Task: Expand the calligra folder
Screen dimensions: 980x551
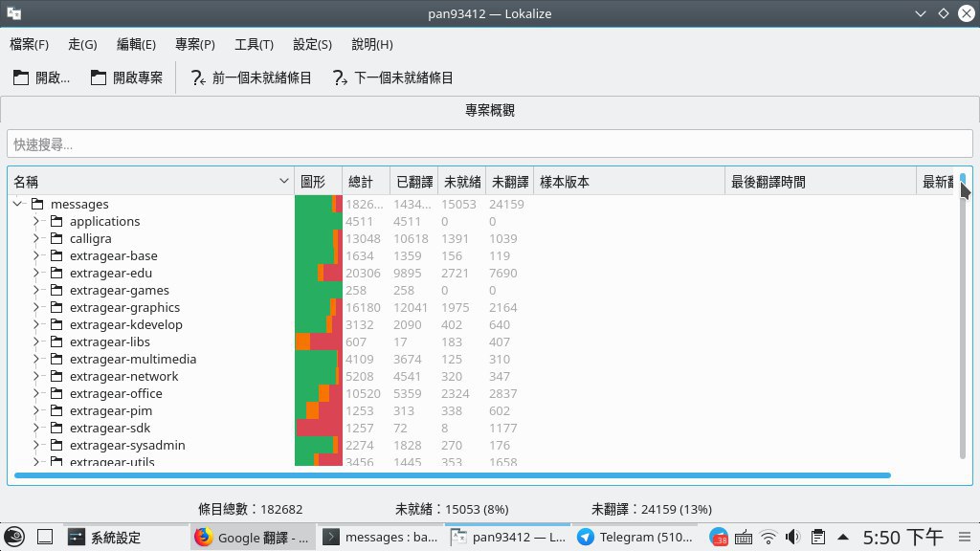Action: 36,238
